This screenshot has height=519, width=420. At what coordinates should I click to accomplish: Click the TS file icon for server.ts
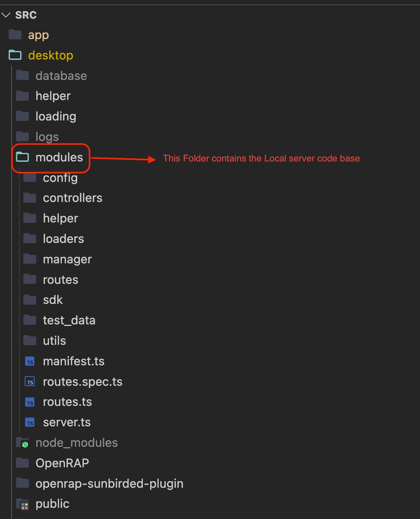coord(30,422)
